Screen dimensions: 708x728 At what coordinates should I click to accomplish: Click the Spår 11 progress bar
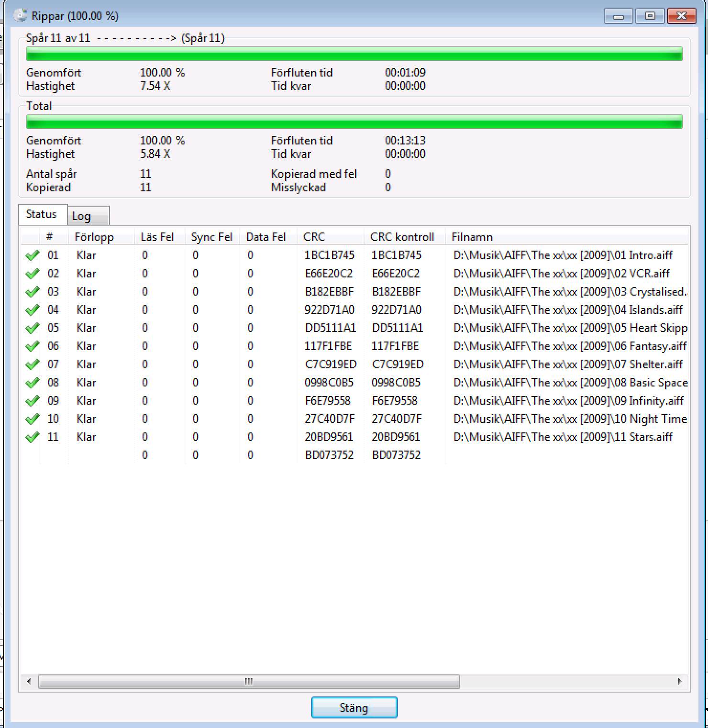coord(354,54)
